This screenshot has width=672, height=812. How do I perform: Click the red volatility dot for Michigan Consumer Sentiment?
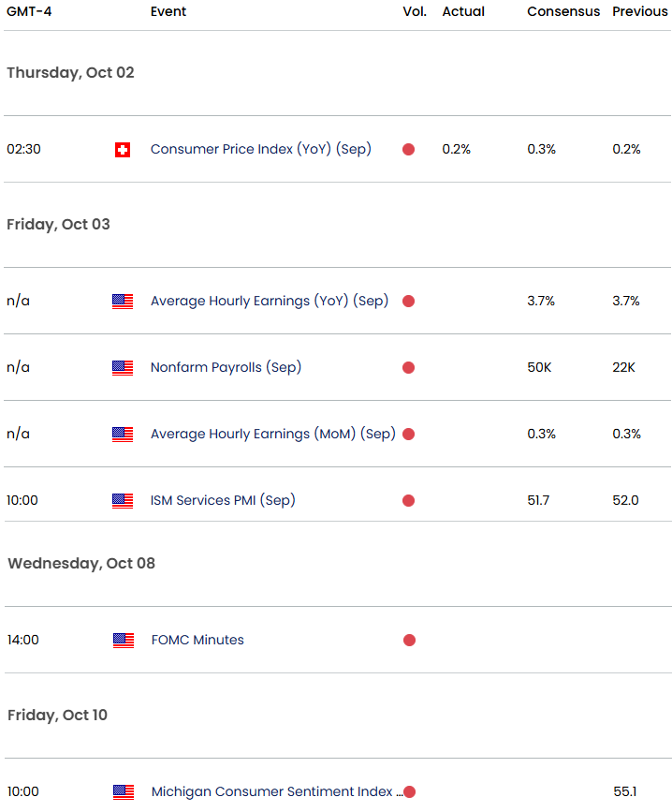[x=408, y=792]
